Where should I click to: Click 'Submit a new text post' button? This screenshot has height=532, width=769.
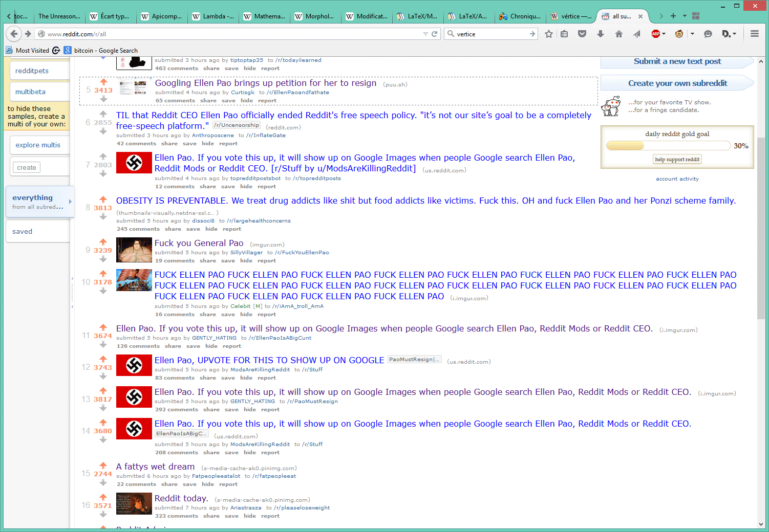coord(677,61)
